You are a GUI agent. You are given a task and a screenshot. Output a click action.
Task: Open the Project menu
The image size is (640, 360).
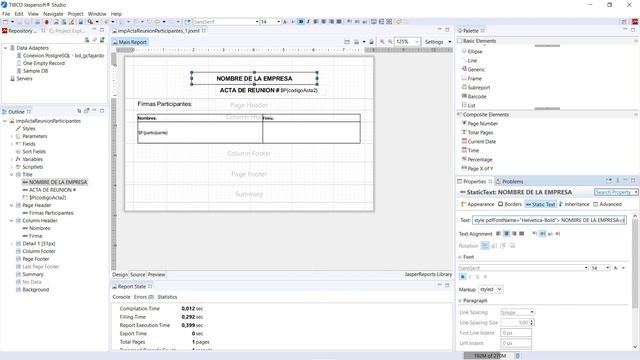pos(75,13)
